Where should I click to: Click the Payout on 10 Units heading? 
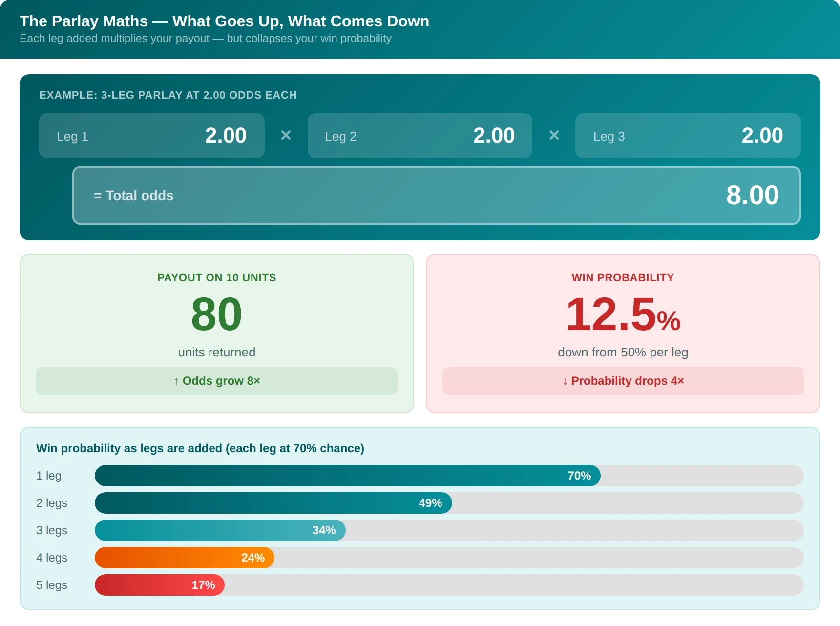pyautogui.click(x=217, y=278)
